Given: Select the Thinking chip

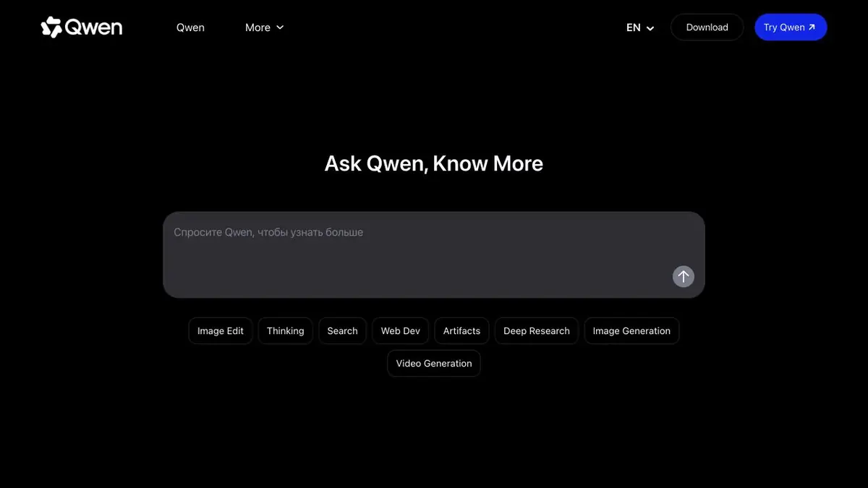Looking at the screenshot, I should click(286, 331).
